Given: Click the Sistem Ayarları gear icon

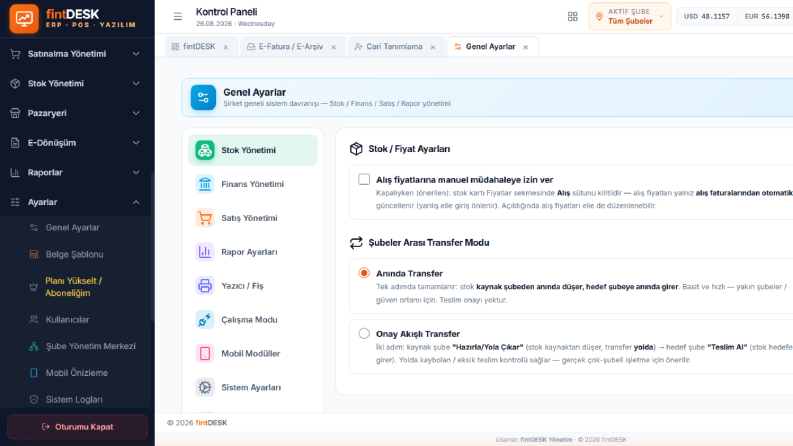Looking at the screenshot, I should tap(205, 387).
